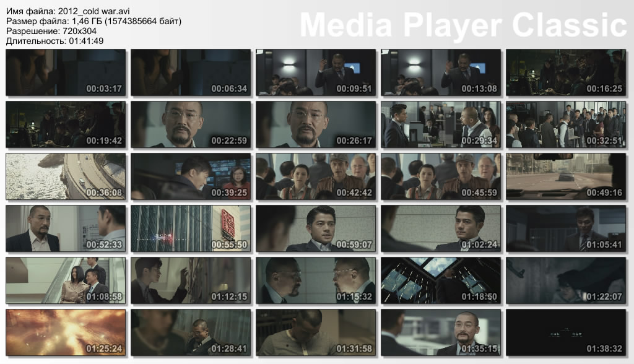Select the office scene thumbnail at 00:29:34
This screenshot has width=634, height=364.
coord(441,124)
